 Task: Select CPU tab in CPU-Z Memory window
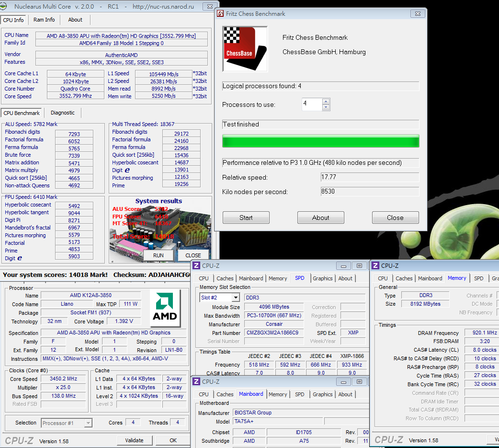click(x=383, y=278)
